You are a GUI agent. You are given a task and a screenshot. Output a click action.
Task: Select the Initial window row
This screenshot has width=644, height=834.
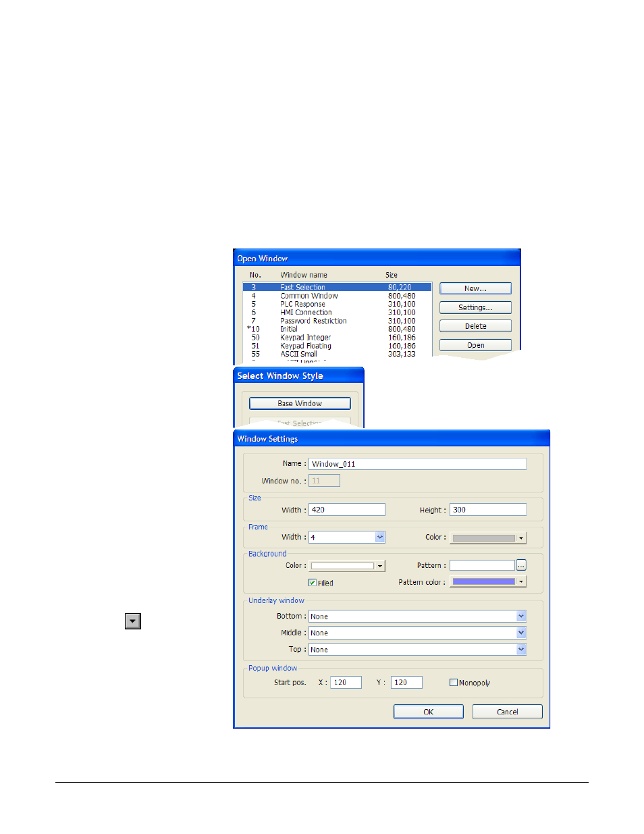coord(337,329)
